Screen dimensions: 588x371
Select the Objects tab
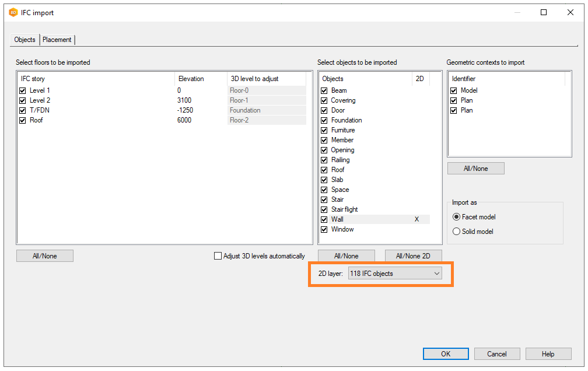25,40
